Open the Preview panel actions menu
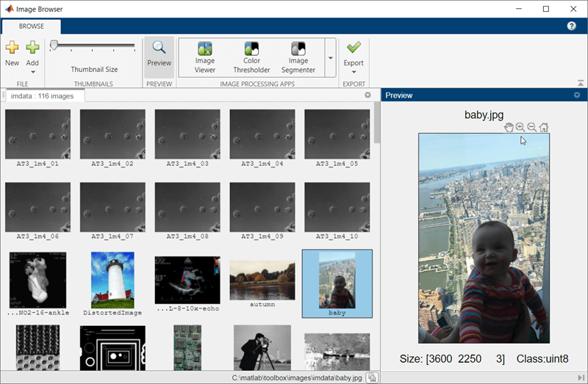588x384 pixels. click(x=577, y=95)
